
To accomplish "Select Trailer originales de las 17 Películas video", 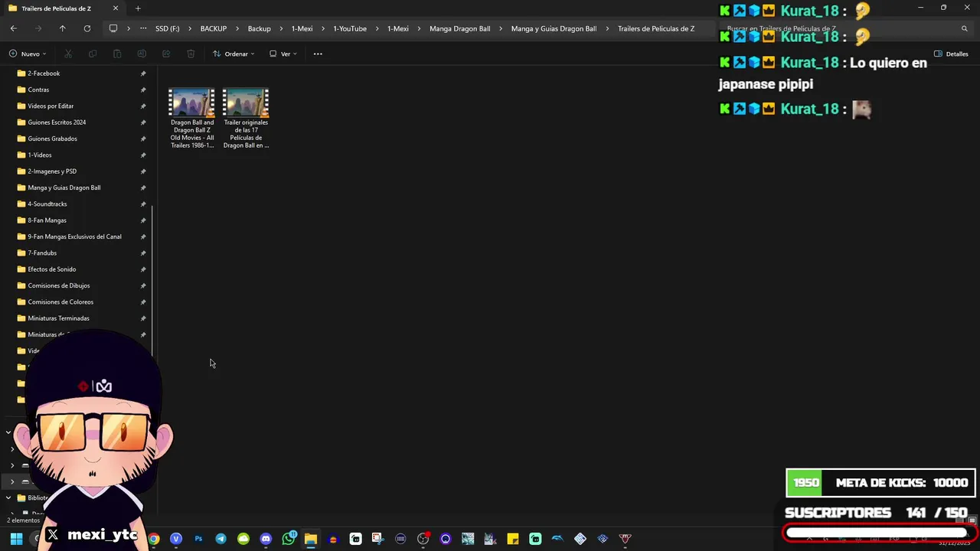I will coord(246,119).
